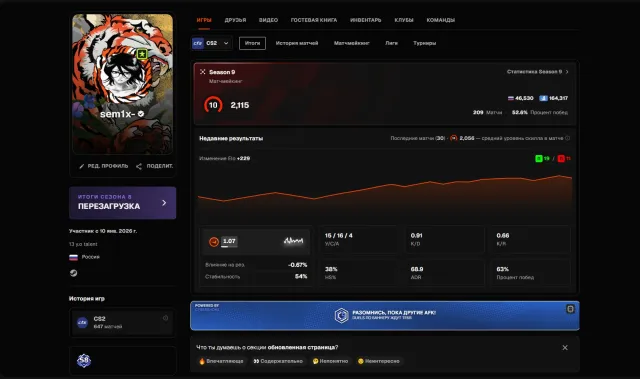Click the 0.91 K/D stat card
Screen dimensions: 640x379
click(x=444, y=239)
